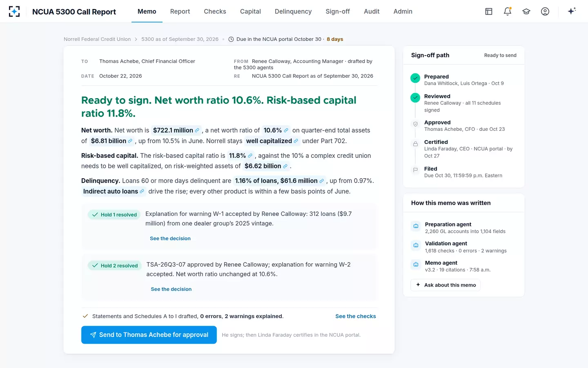Image resolution: width=588 pixels, height=368 pixels.
Task: Select the Delinquency tab
Action: click(293, 11)
